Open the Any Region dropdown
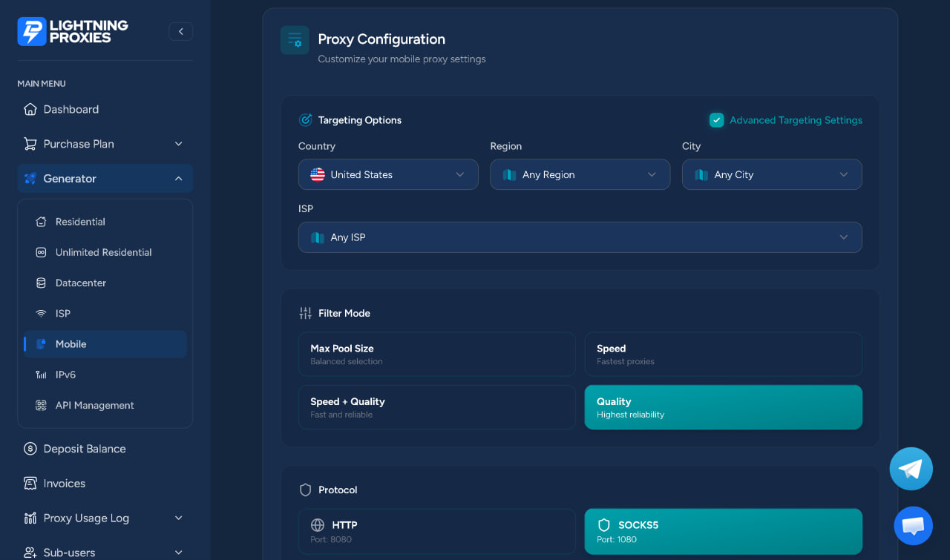 [x=580, y=174]
